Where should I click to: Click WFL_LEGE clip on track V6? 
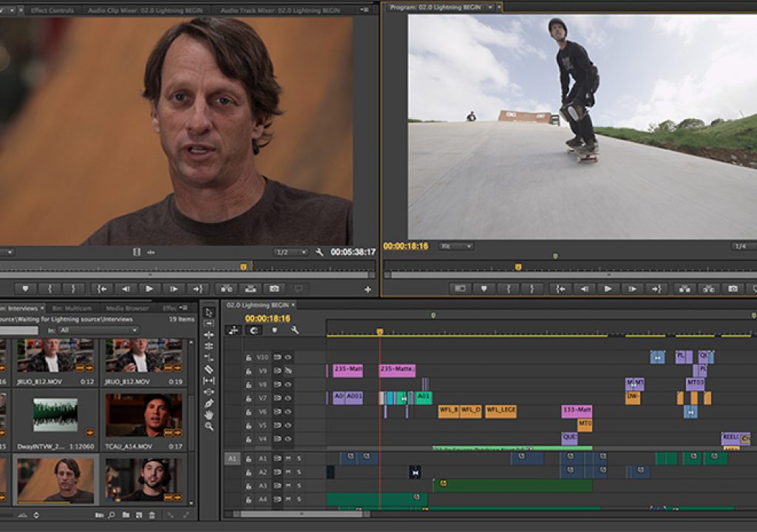point(501,412)
